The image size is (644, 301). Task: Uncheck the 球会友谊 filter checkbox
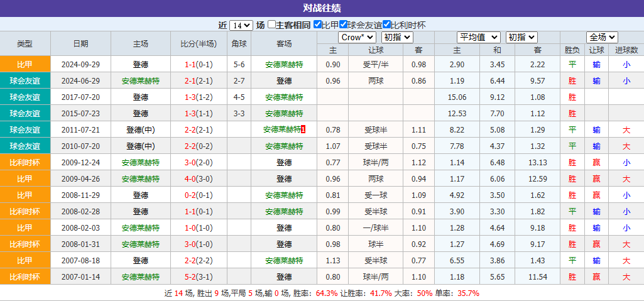coord(343,25)
